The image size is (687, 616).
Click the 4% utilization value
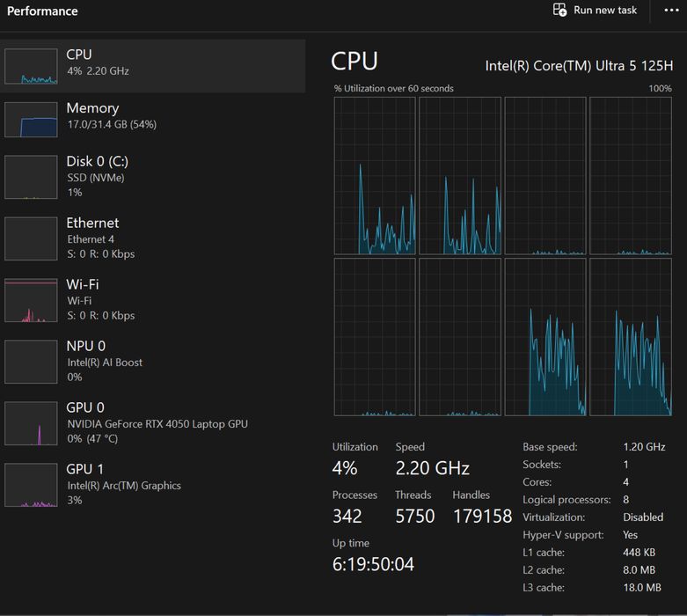(x=344, y=468)
